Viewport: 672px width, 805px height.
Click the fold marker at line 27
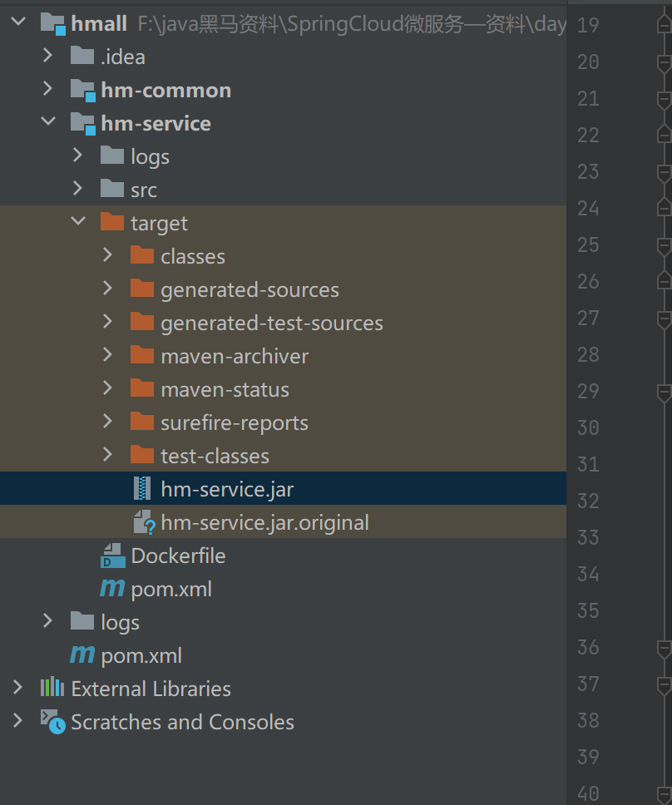[x=665, y=319]
